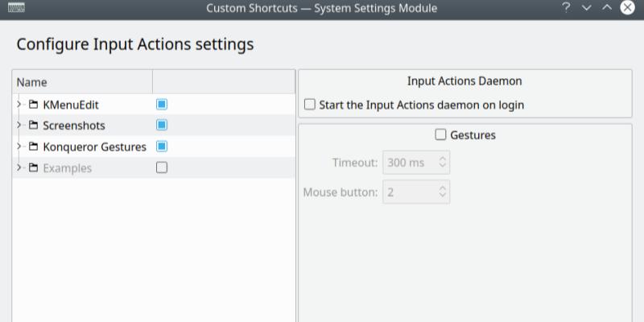The height and width of the screenshot is (322, 644).
Task: Expand the Examples tree group
Action: (x=19, y=167)
